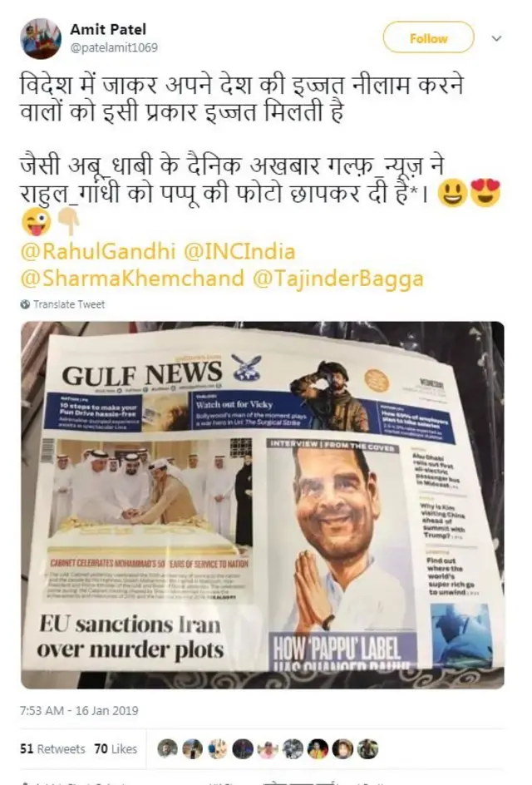532x785 pixels.
Task: Open the @SharmaKhemchand mention
Action: (132, 279)
